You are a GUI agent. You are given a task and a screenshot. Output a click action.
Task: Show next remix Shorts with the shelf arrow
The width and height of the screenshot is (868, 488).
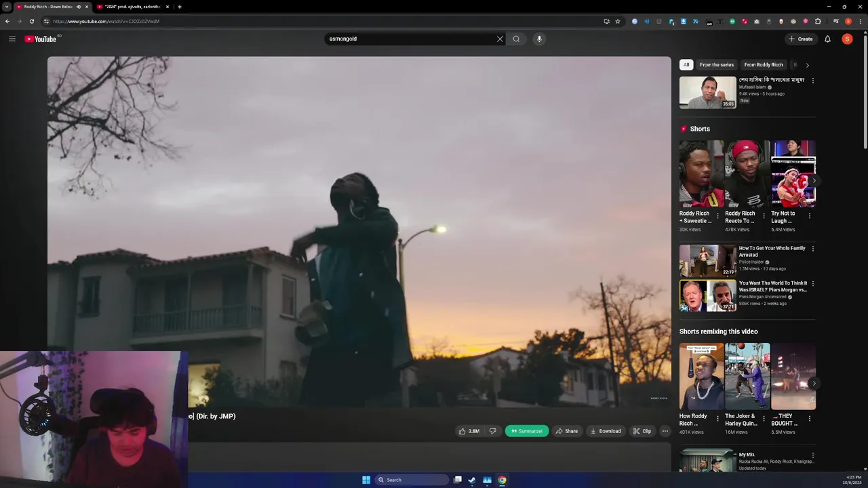[814, 384]
